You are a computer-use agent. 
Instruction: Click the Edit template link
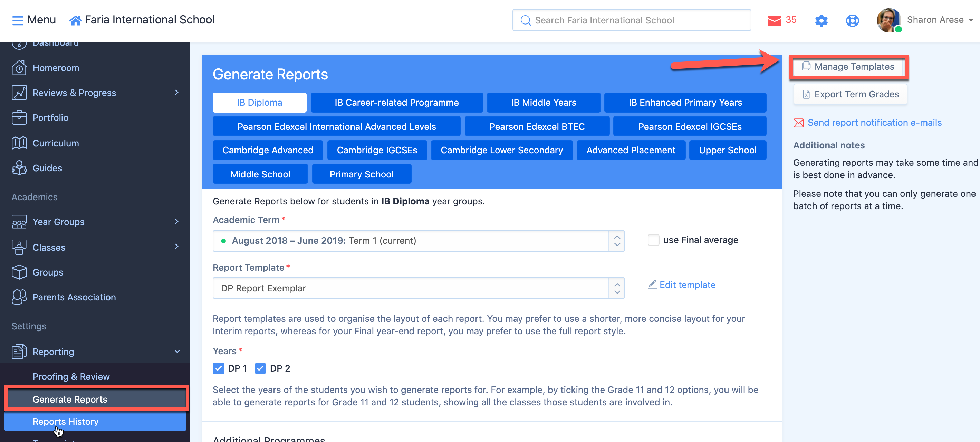(x=687, y=285)
